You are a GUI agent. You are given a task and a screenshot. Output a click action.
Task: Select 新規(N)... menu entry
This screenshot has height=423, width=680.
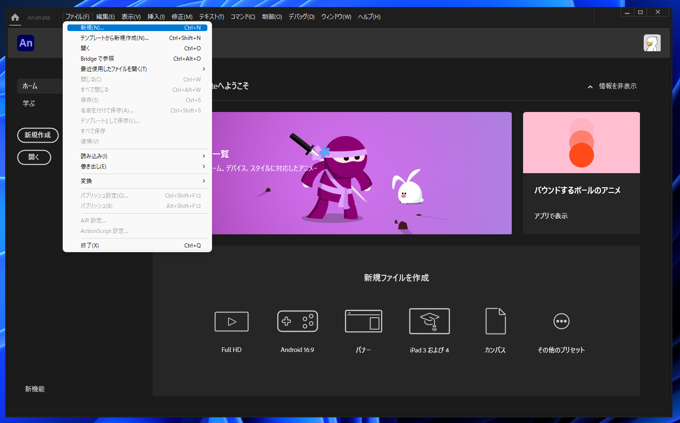click(x=137, y=27)
